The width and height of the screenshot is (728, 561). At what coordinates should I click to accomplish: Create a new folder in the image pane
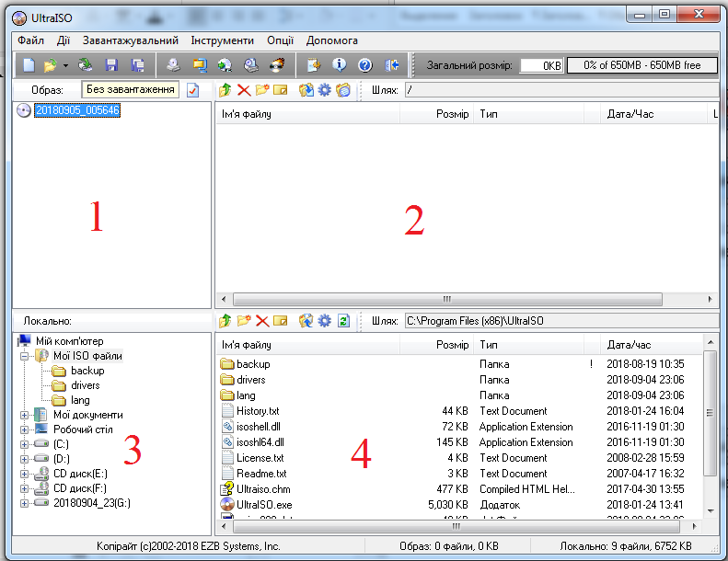point(262,89)
